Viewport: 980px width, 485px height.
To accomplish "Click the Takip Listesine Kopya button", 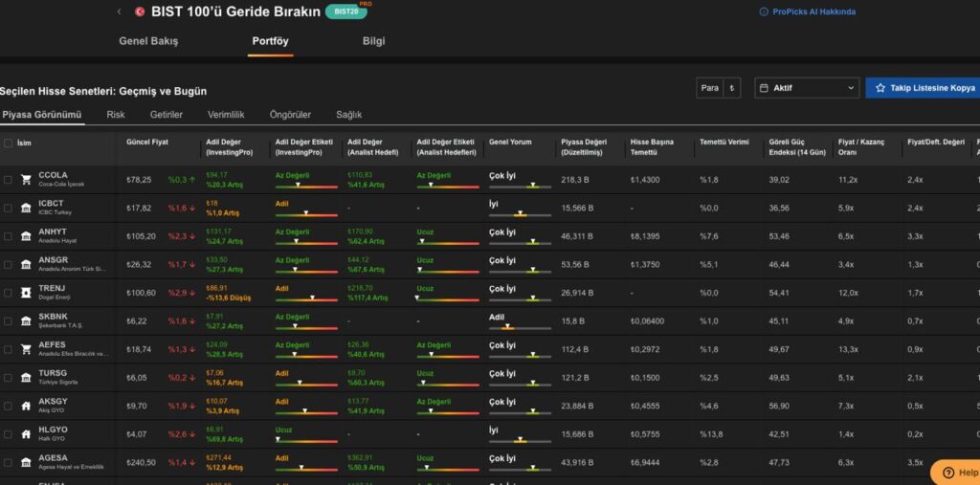I will (924, 88).
